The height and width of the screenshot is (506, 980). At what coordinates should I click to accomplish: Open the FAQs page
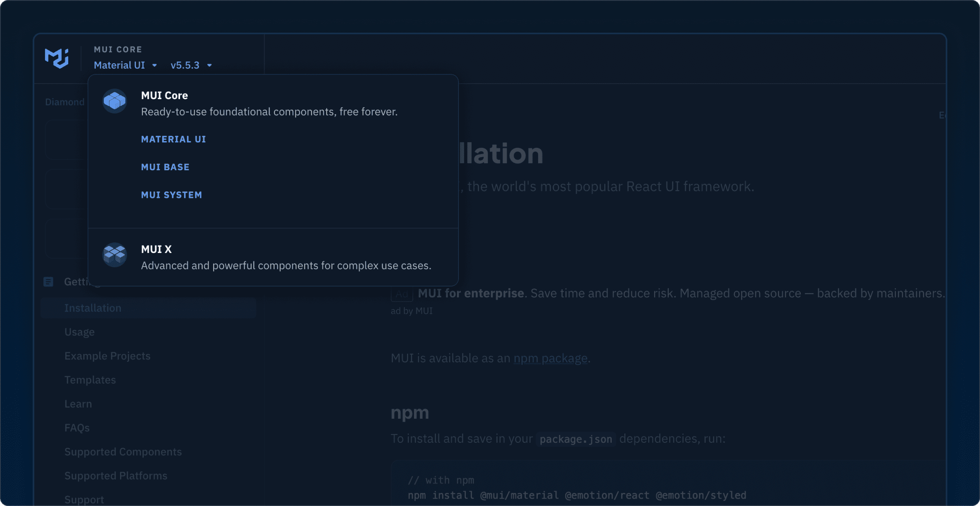pos(77,428)
